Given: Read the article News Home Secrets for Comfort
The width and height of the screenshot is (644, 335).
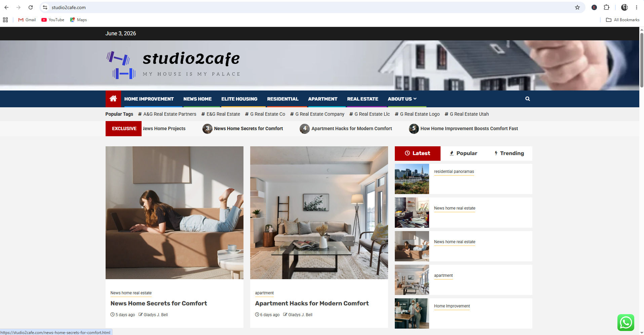Looking at the screenshot, I should [159, 303].
